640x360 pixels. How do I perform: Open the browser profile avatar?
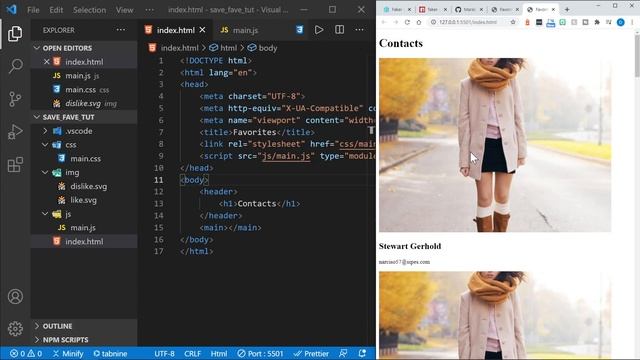(x=620, y=22)
